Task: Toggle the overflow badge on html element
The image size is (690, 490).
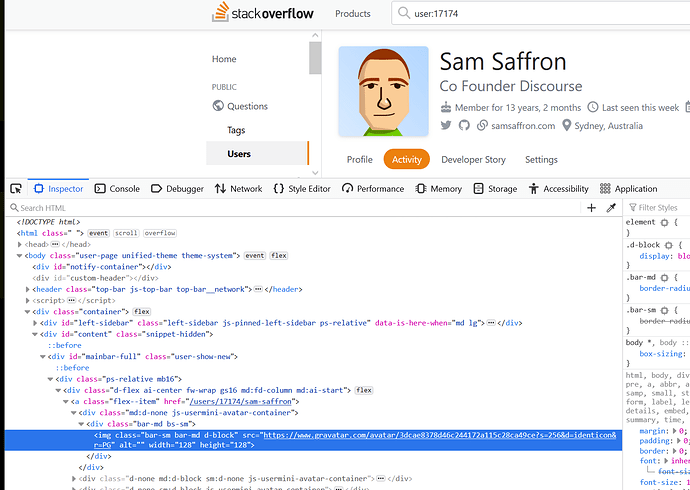Action: (x=160, y=233)
